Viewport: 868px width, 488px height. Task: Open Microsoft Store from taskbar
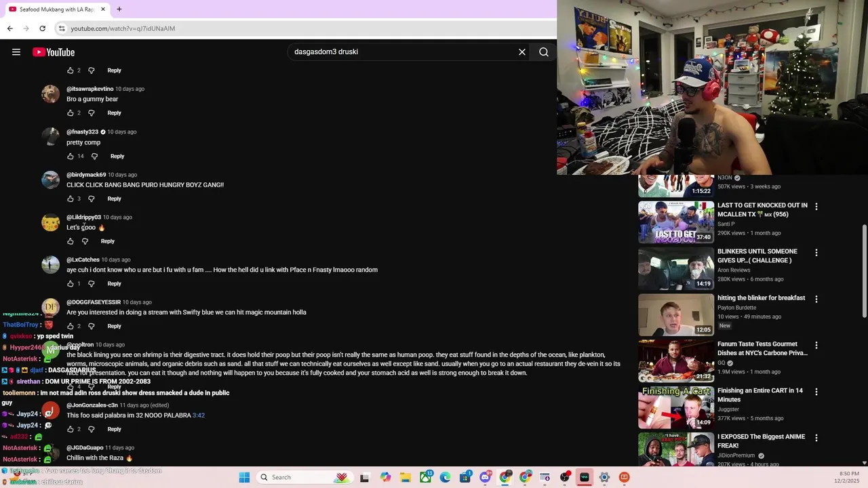[x=465, y=477]
